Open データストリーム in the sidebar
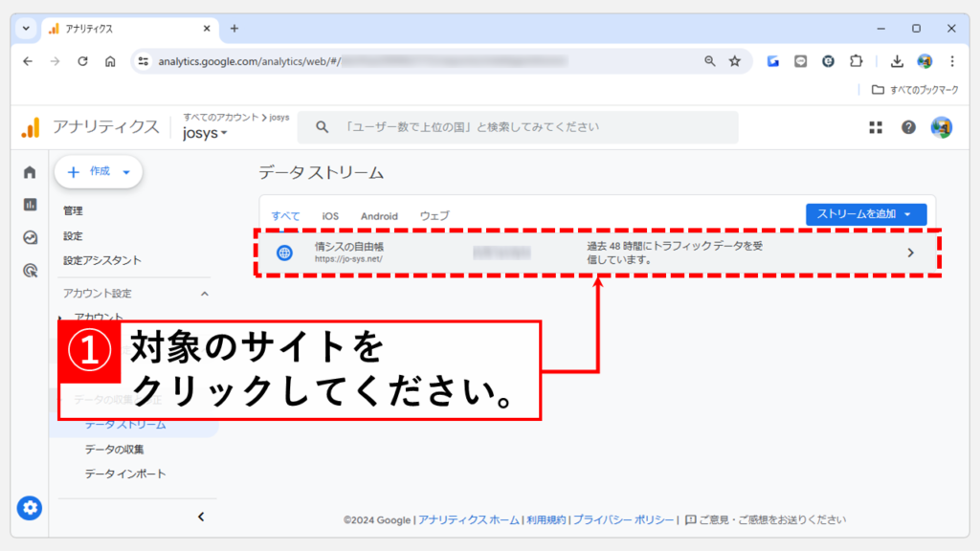 [x=125, y=425]
